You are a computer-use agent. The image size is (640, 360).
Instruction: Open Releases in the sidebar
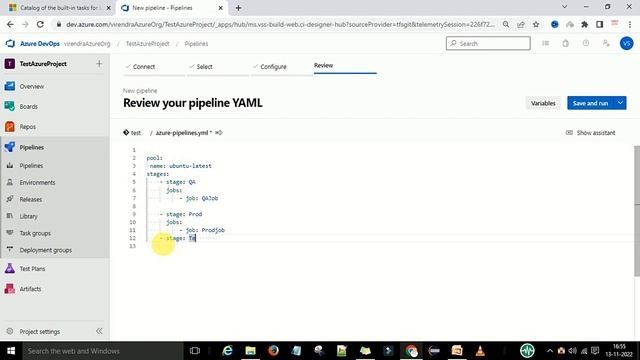click(31, 199)
